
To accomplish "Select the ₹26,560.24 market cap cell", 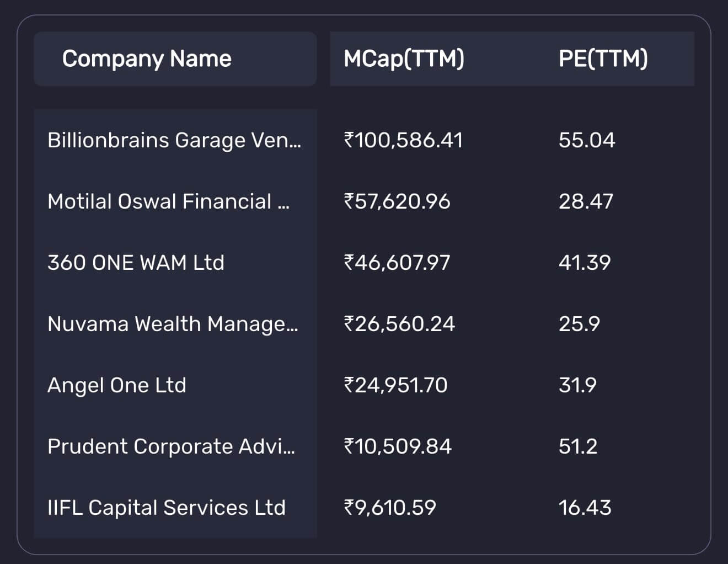I will tap(399, 324).
